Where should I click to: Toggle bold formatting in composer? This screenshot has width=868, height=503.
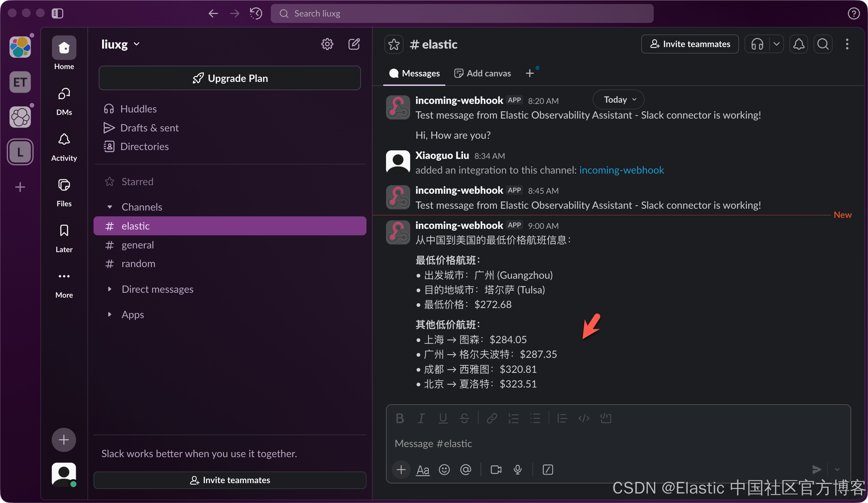coord(399,418)
